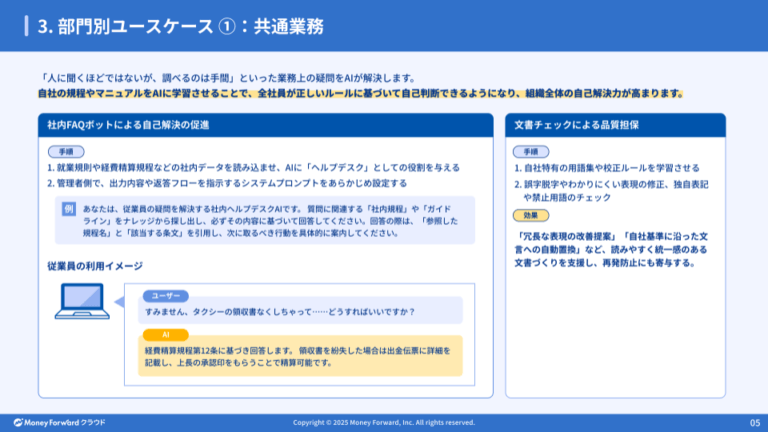Click the 社内FAQボットによる自己解決の促進 header
This screenshot has width=768, height=432.
pyautogui.click(x=265, y=125)
